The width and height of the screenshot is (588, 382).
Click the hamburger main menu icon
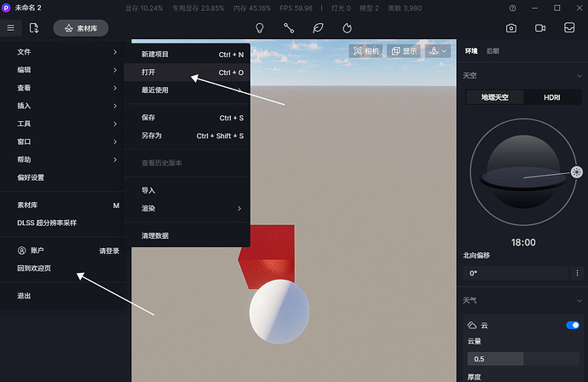(x=10, y=28)
